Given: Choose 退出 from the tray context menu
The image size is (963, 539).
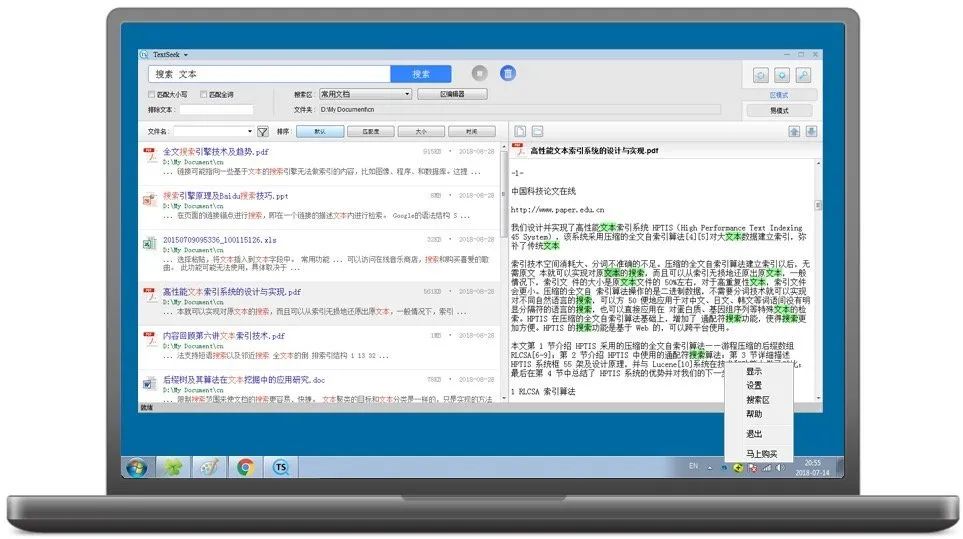Looking at the screenshot, I should tap(753, 434).
